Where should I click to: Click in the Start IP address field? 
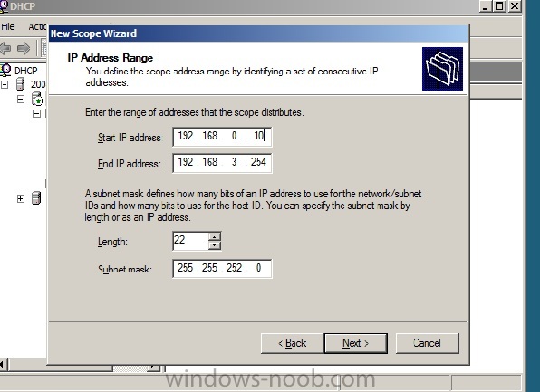point(222,137)
